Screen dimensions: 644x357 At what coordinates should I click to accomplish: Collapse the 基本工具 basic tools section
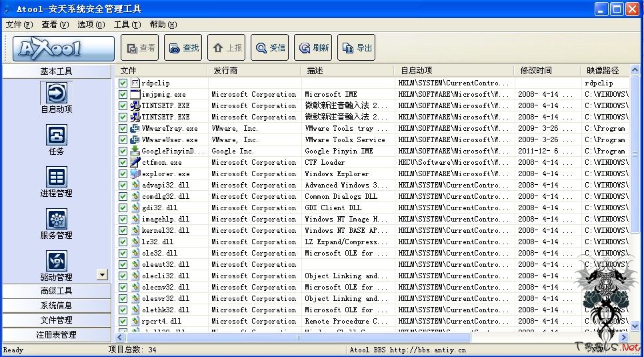click(56, 71)
